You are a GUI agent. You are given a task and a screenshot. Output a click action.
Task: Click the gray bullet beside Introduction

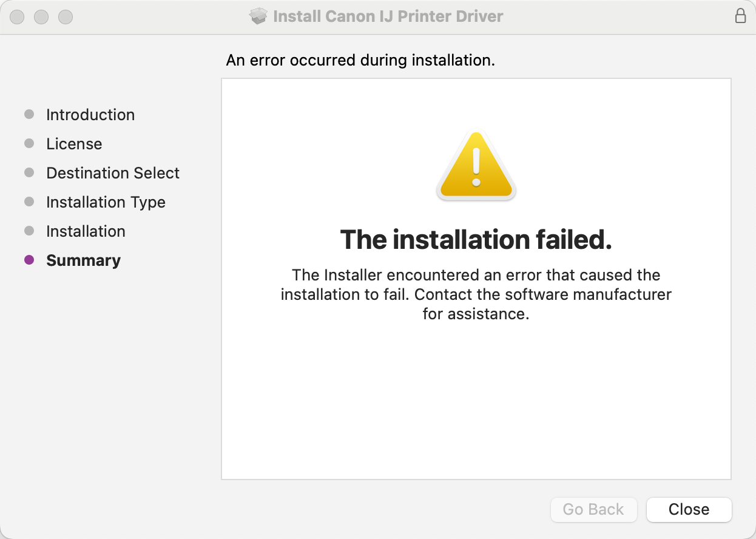(29, 115)
